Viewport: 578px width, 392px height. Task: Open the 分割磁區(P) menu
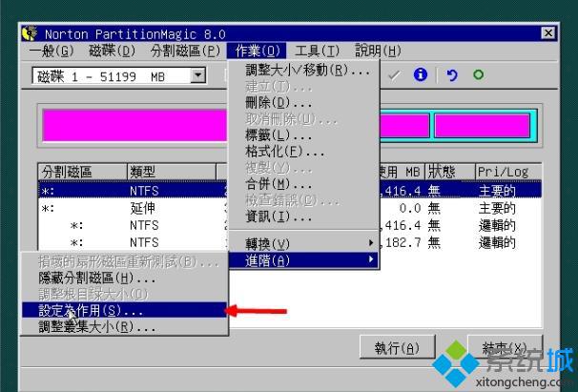(185, 51)
